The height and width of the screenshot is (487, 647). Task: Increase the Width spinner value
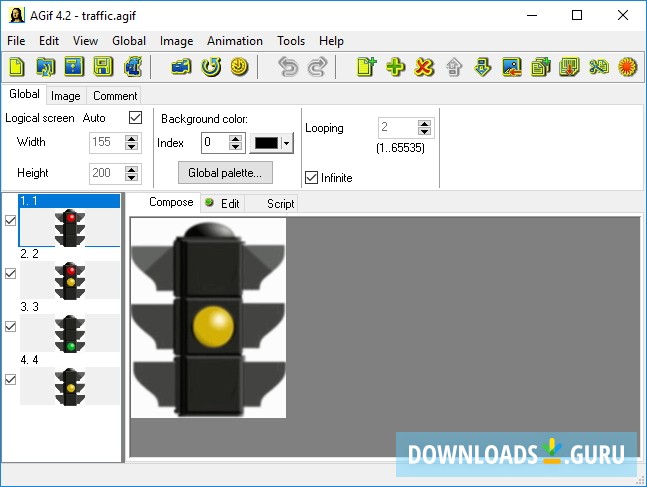coord(132,138)
